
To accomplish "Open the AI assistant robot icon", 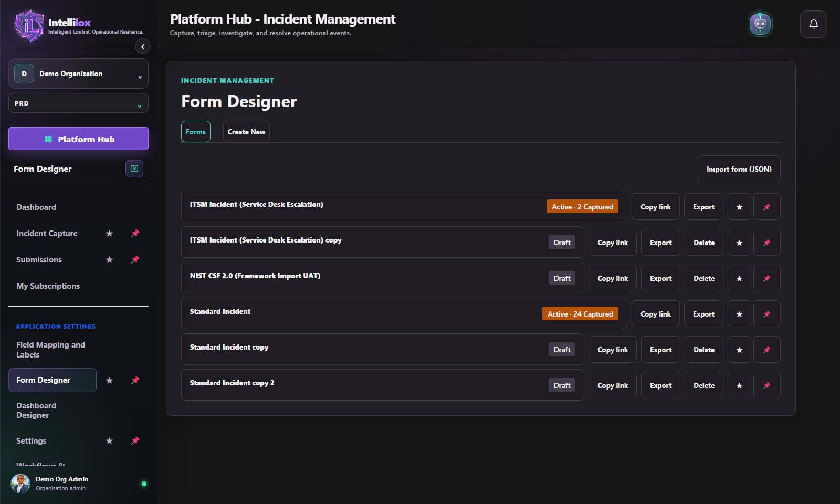I will (760, 24).
